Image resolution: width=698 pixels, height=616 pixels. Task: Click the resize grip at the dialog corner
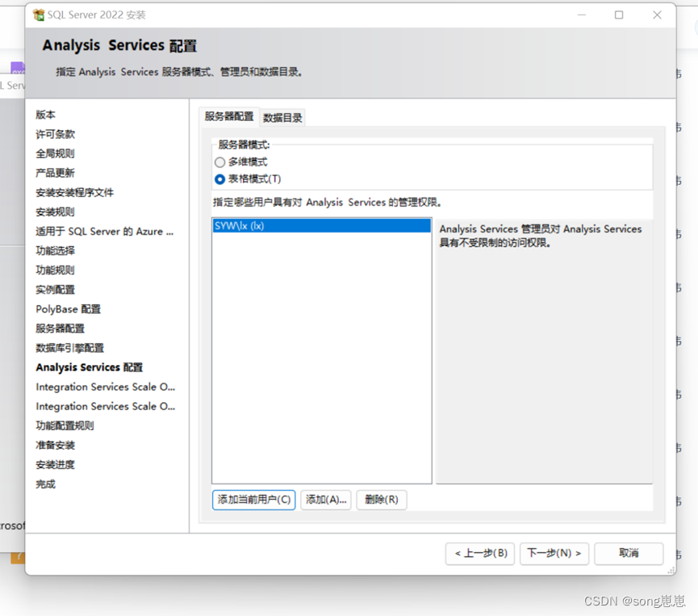tap(671, 570)
